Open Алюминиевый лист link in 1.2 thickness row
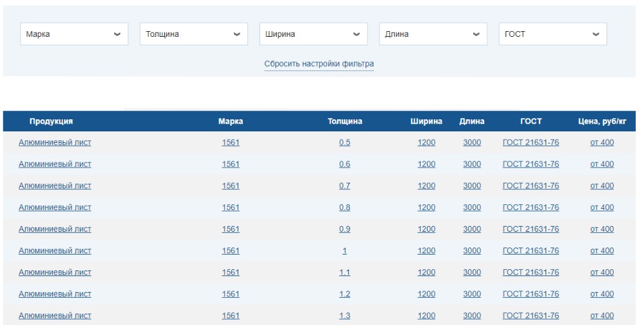Image resolution: width=644 pixels, height=325 pixels. point(55,294)
